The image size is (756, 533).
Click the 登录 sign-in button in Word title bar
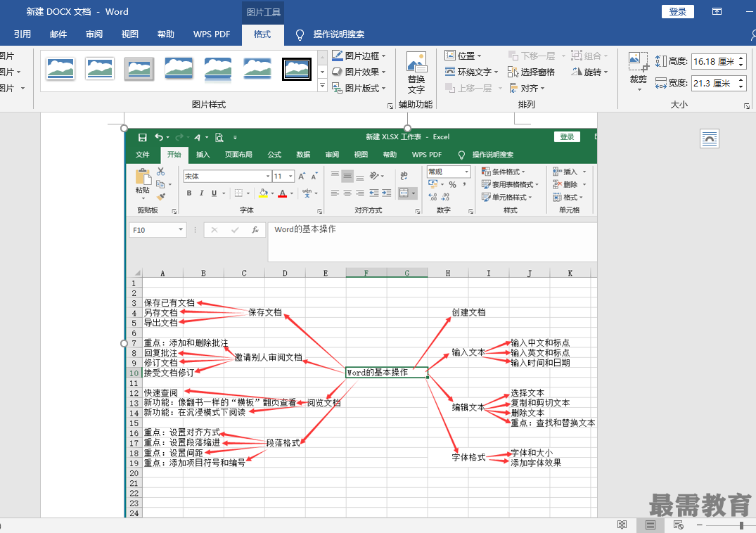(677, 11)
